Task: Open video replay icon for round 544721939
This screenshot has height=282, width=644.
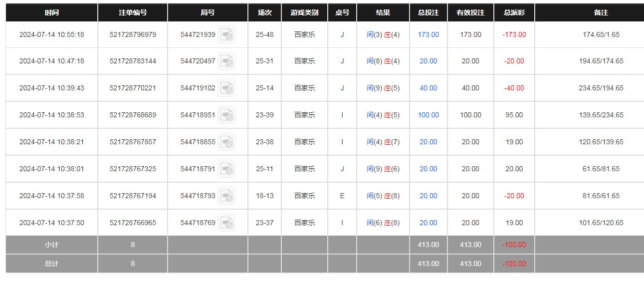Action: tap(226, 34)
